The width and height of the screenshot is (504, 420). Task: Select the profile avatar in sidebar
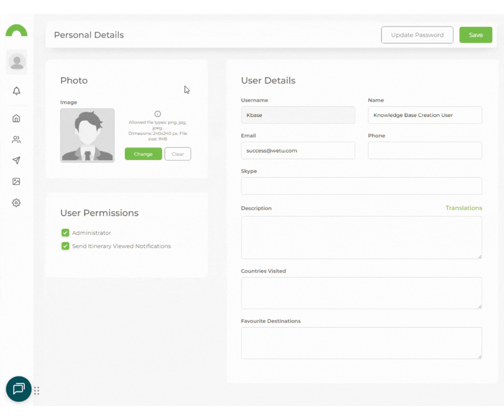coord(16,61)
